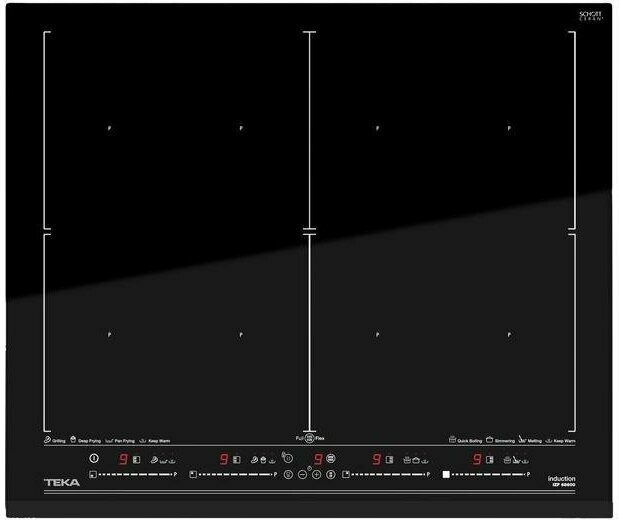Tap the TEKA brand logo
Viewport: 619px width, 520px height.
coord(61,484)
